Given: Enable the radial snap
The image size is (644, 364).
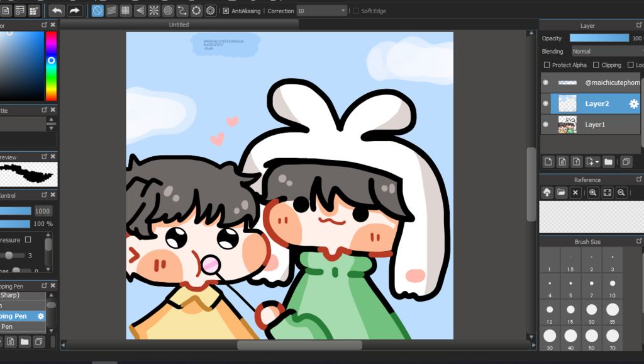Looking at the screenshot, I should (x=153, y=11).
